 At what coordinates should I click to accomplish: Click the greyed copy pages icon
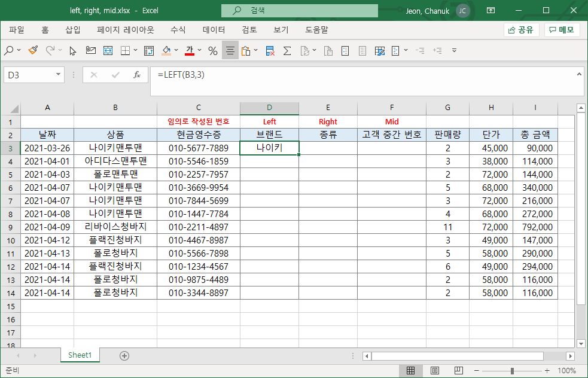(328, 51)
